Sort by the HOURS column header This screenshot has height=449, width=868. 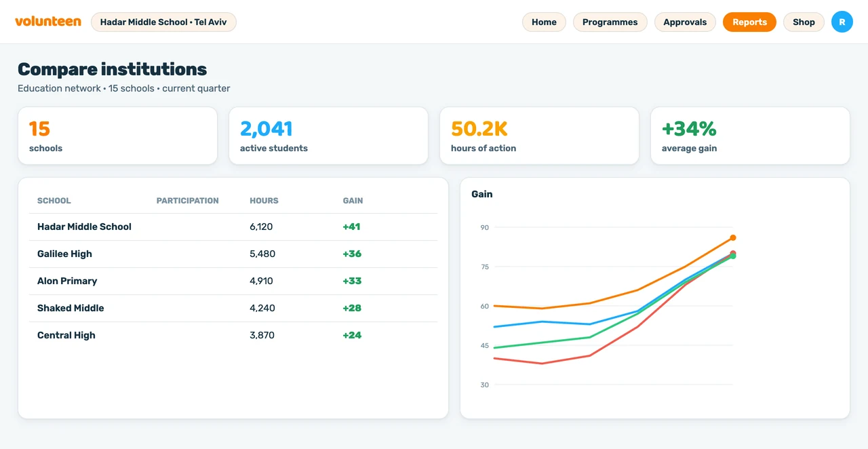[264, 201]
